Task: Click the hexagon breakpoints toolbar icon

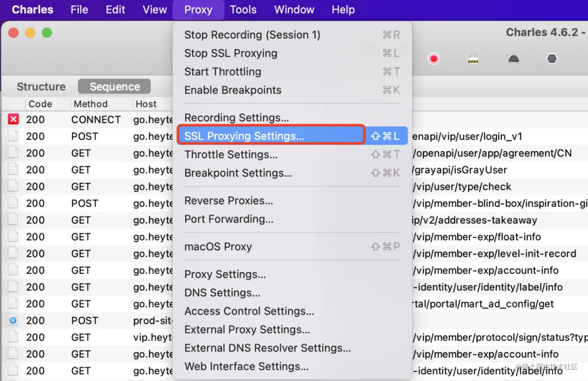Action: 552,59
